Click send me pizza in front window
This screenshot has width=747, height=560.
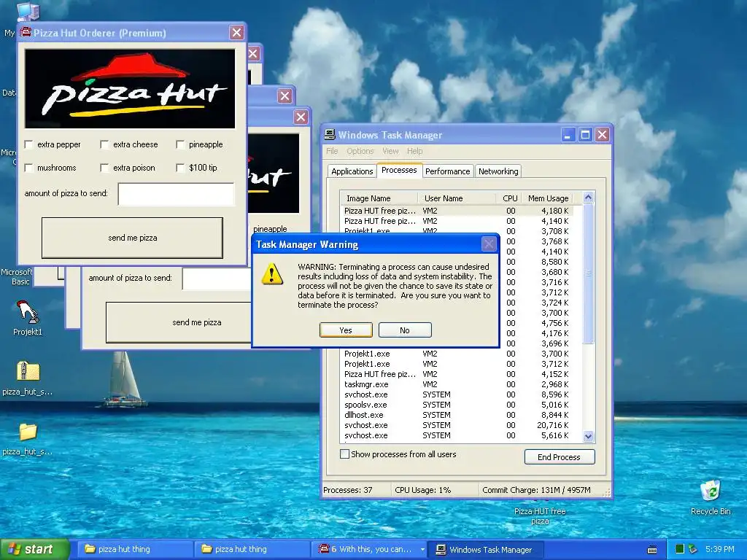coord(133,238)
